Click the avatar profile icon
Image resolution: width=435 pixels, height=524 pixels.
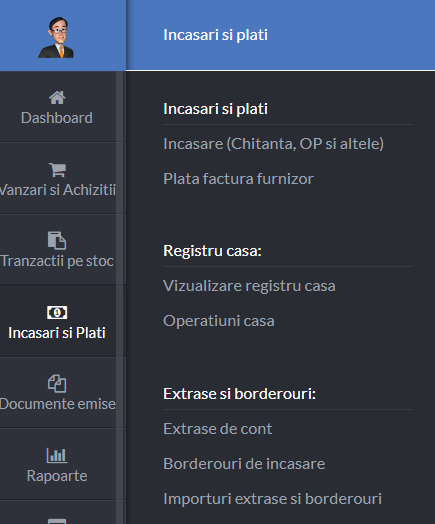point(56,37)
